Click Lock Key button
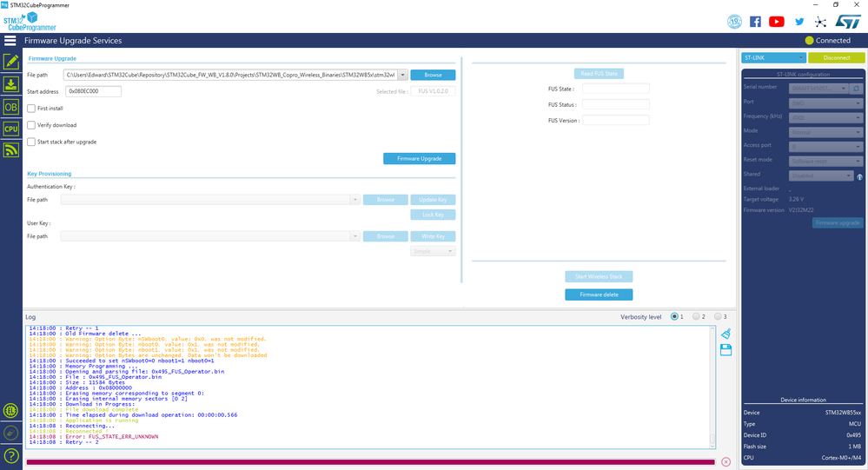 pyautogui.click(x=433, y=215)
